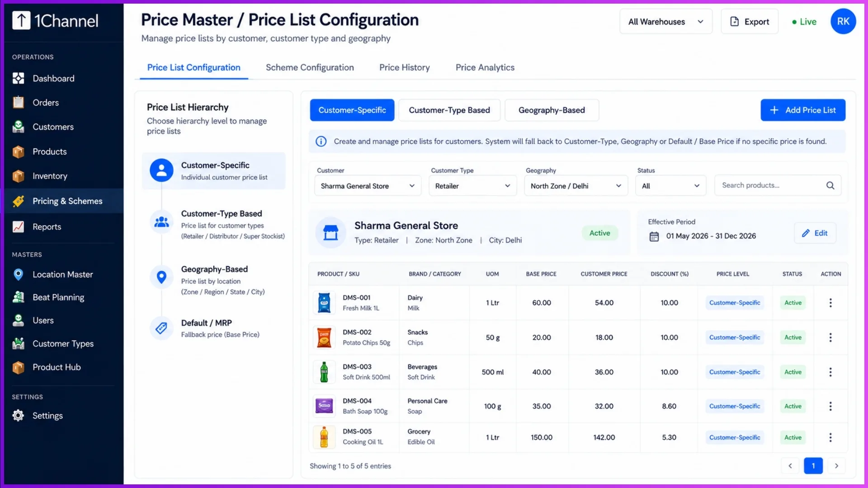
Task: Open the Price History tab
Action: (x=405, y=67)
